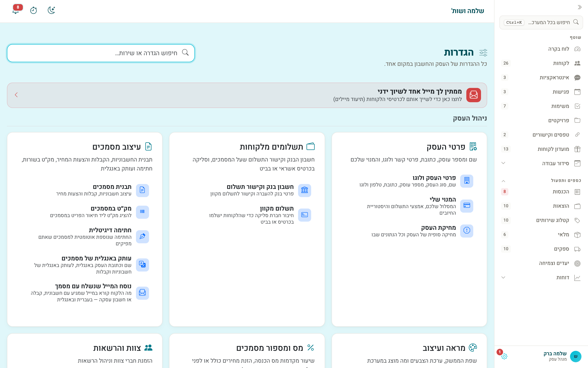Open משימות in sidebar

[x=541, y=106]
